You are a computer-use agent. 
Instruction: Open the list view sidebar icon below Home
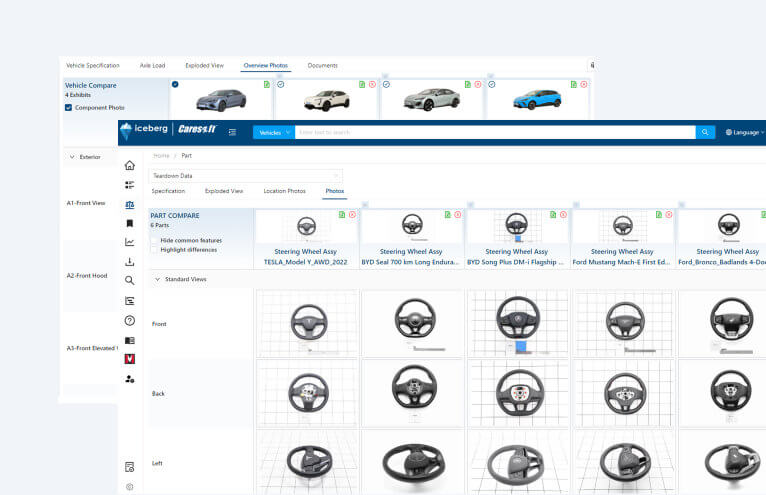click(x=129, y=185)
